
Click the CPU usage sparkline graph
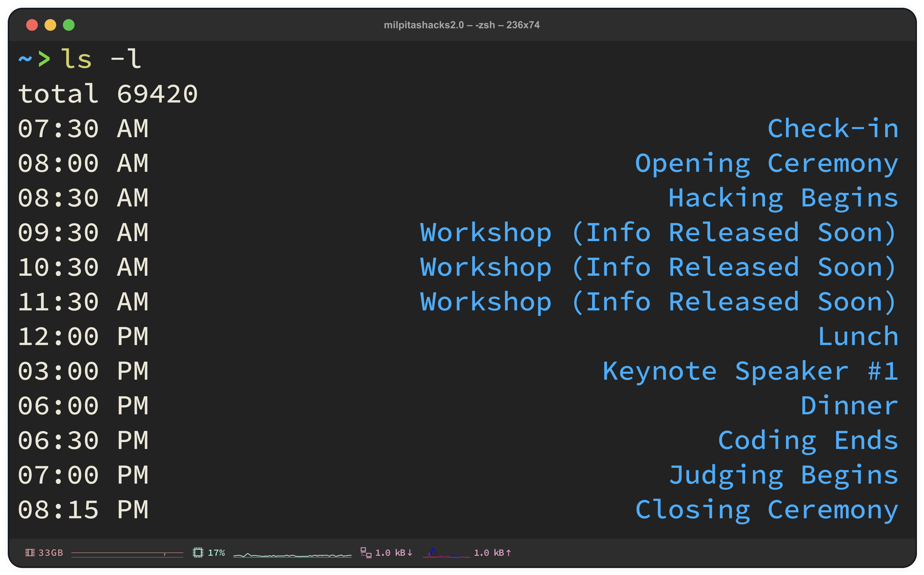coord(292,555)
